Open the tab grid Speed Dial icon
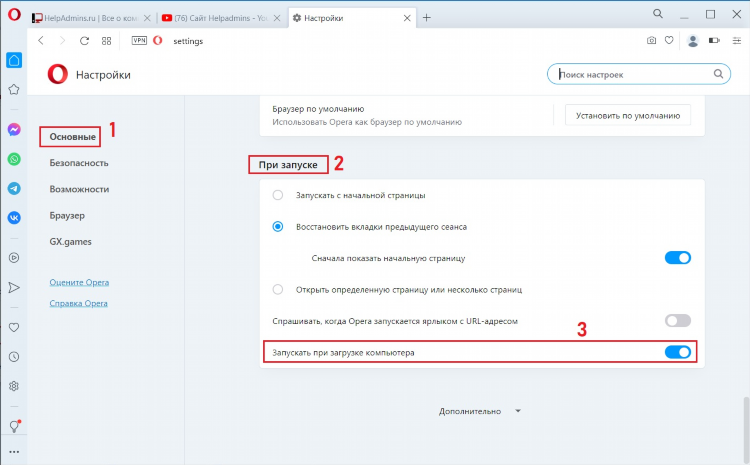The image size is (750, 465). 106,41
